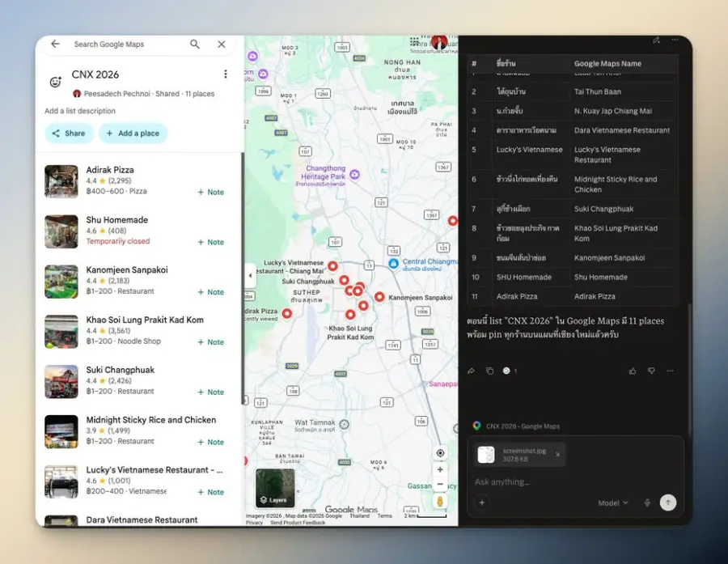Click the Adirak Pizza map pin
Viewport: 728px width, 564px height.
[287, 314]
